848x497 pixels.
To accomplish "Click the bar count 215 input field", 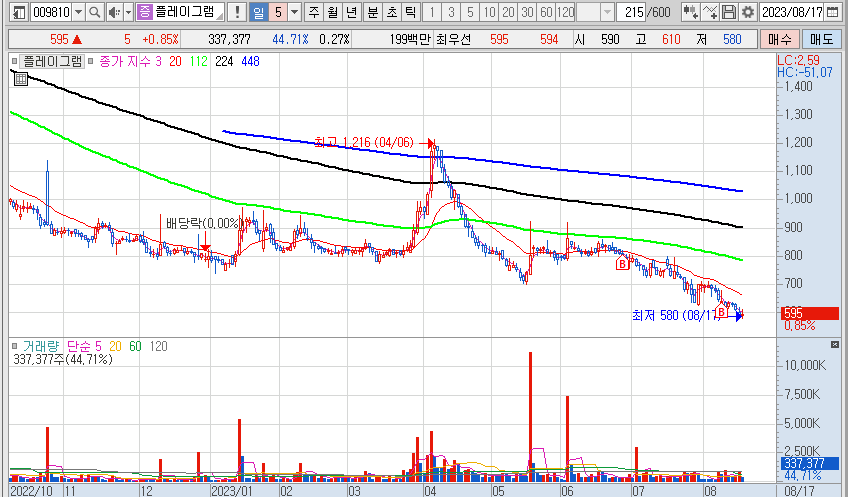I will pos(631,12).
